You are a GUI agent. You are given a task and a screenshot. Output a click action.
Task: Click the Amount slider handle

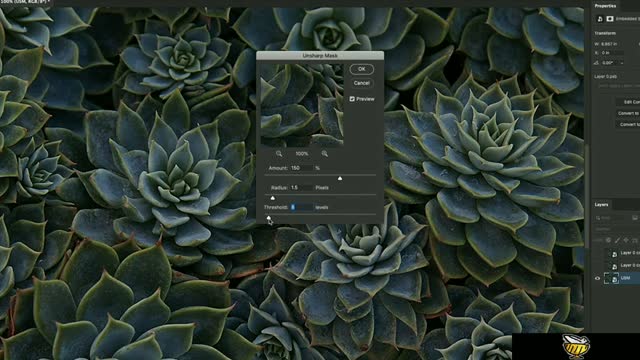tap(340, 178)
